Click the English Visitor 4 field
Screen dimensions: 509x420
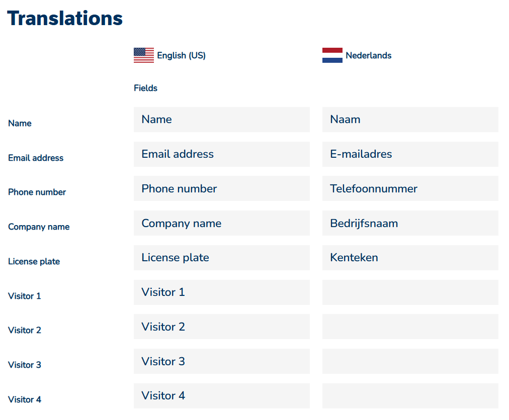pyautogui.click(x=221, y=396)
